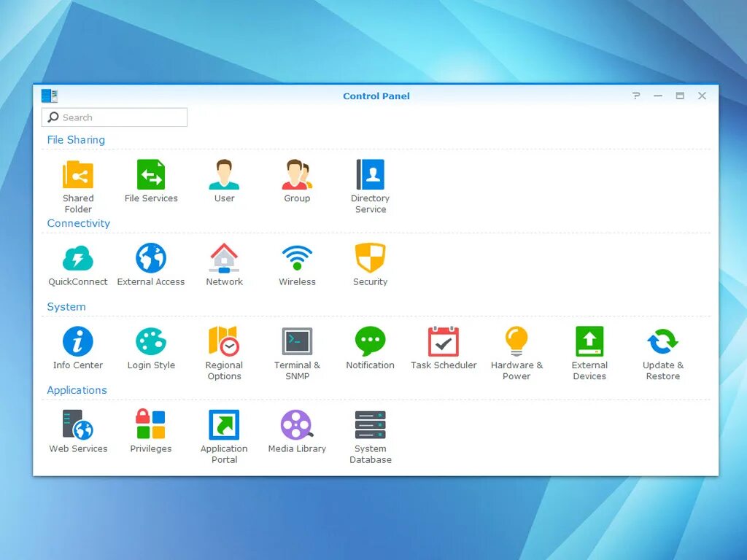Open the help menu icon
This screenshot has height=560, width=747.
[x=635, y=96]
